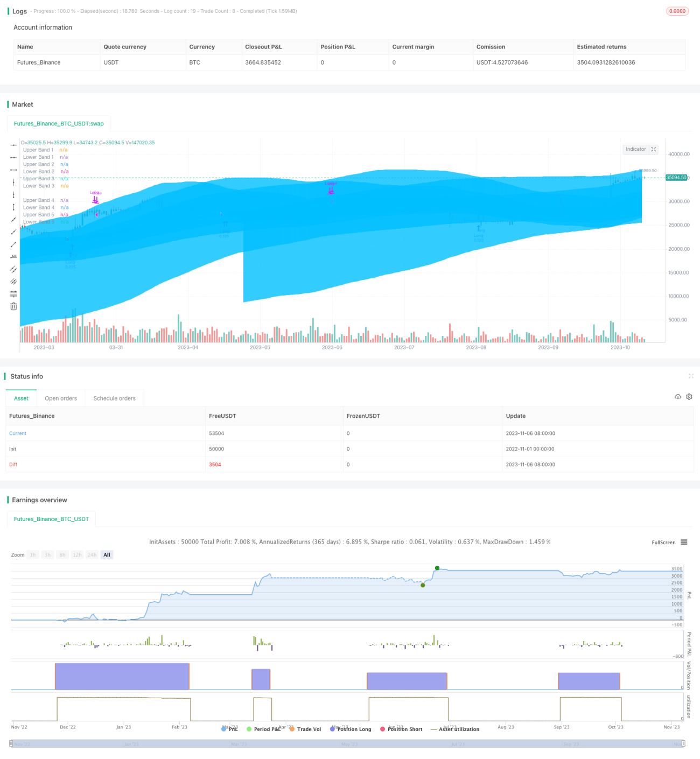
Task: Select the vertical segment drawing tool
Action: tap(13, 207)
